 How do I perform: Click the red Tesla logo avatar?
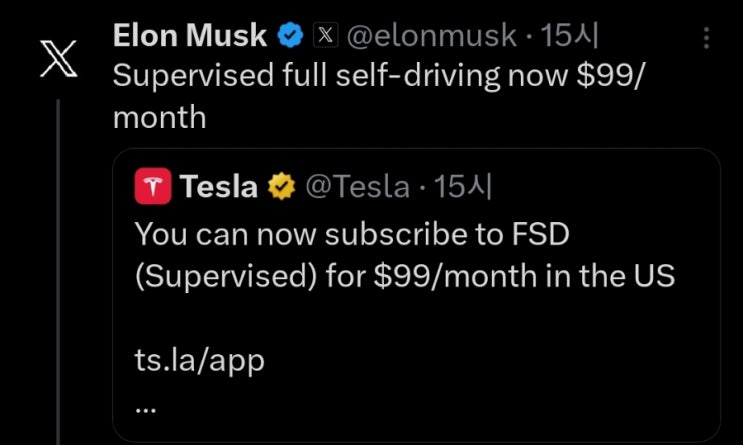[x=152, y=185]
